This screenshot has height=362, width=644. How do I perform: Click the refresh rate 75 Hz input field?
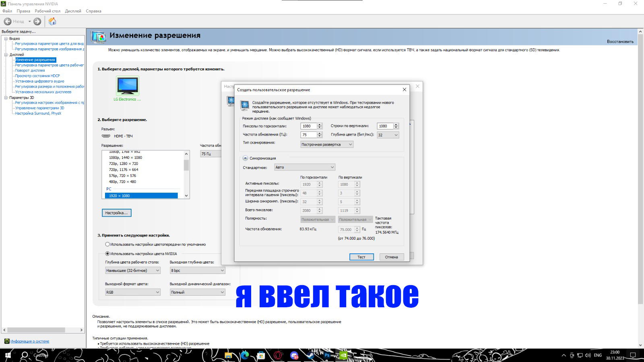(x=309, y=135)
